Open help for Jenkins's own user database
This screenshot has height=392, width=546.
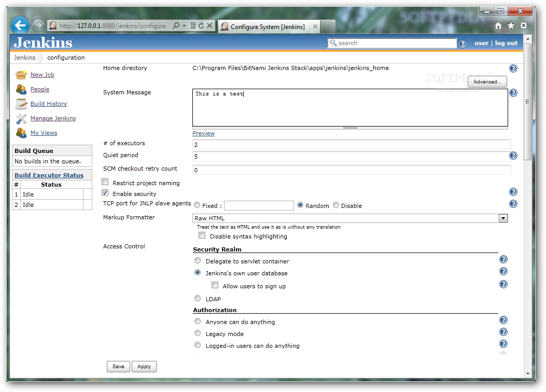coord(503,271)
